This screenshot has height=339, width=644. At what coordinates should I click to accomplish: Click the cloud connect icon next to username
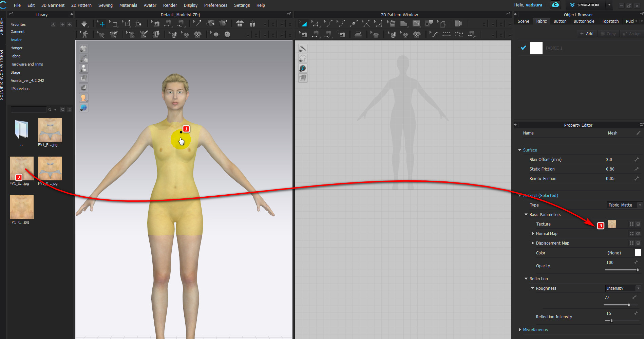555,5
